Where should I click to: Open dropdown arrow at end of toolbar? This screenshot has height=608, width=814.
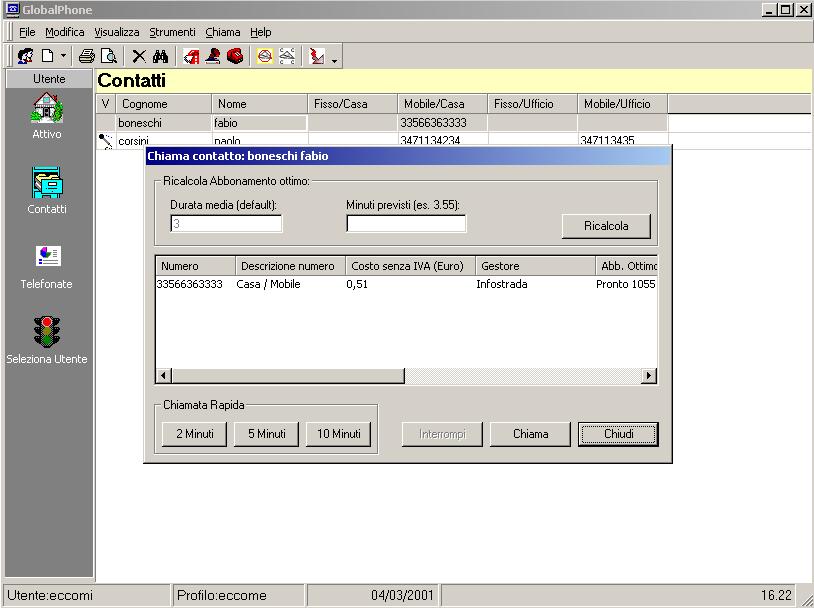[334, 60]
